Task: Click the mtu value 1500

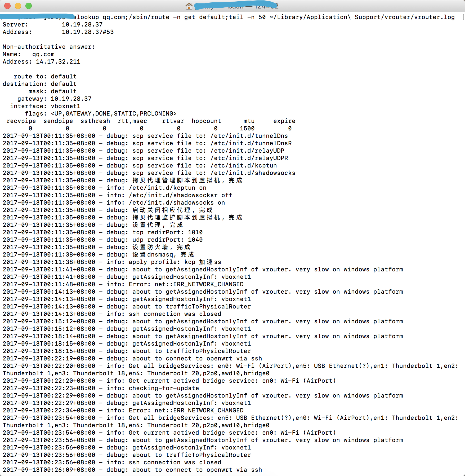Action: pyautogui.click(x=247, y=128)
